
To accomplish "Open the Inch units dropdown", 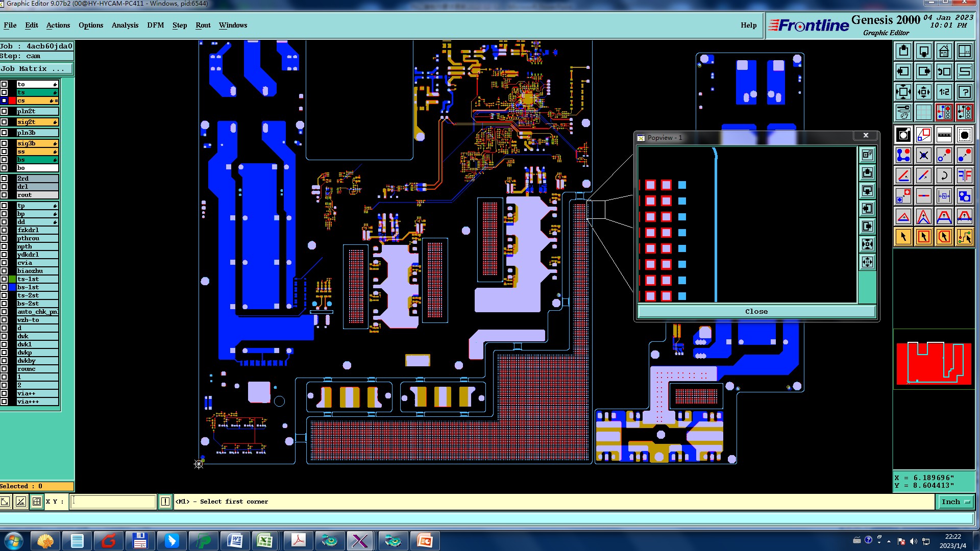I will click(x=955, y=502).
